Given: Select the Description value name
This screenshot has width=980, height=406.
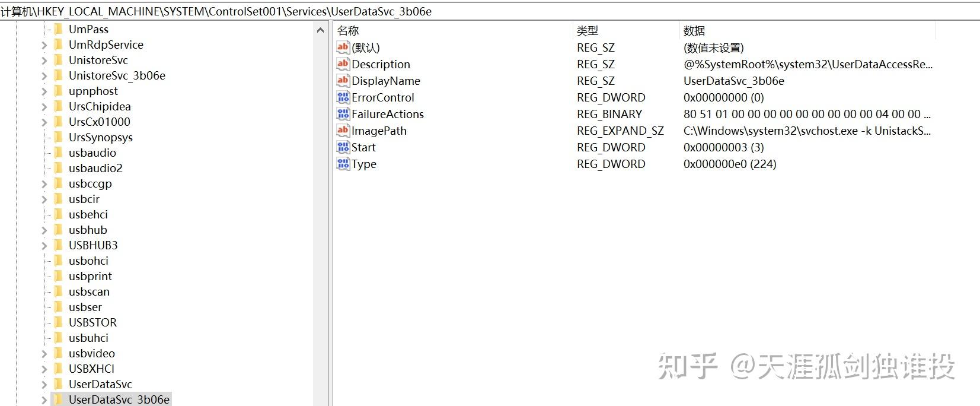Looking at the screenshot, I should 381,64.
